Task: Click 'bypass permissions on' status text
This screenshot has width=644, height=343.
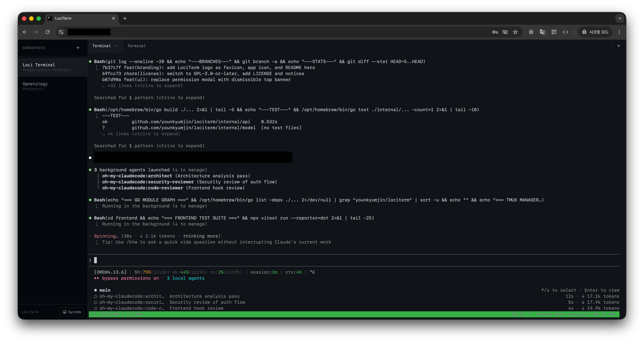Action: (130, 278)
